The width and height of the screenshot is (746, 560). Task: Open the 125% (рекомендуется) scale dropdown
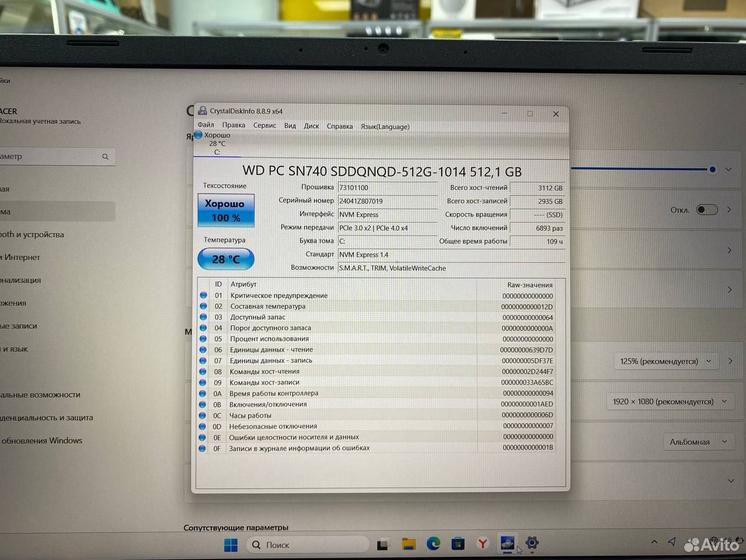(666, 362)
